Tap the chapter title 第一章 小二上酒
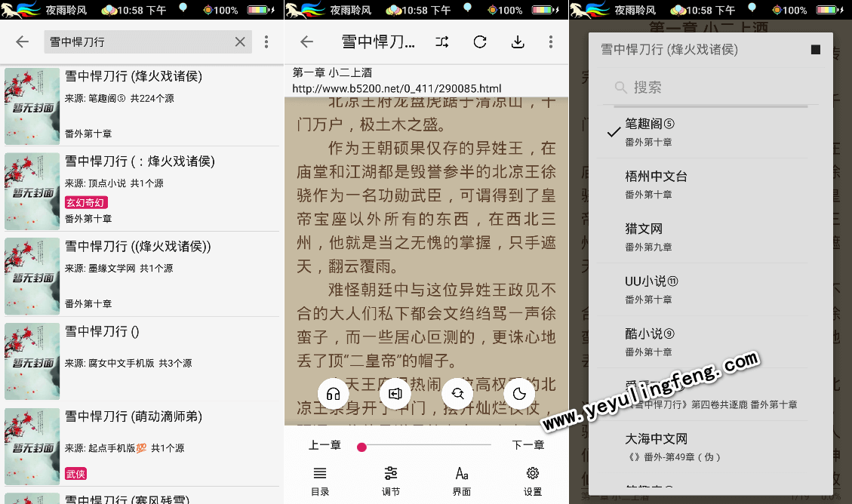 pos(332,72)
